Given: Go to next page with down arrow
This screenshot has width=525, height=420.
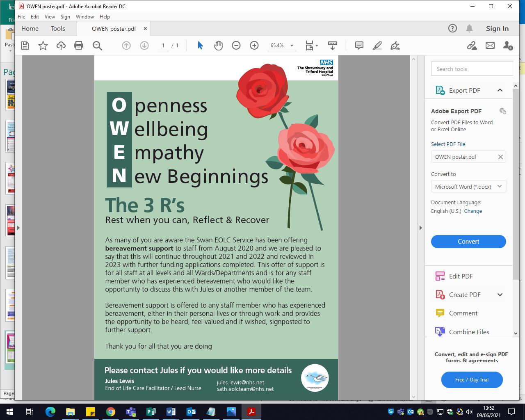Looking at the screenshot, I should click(144, 46).
